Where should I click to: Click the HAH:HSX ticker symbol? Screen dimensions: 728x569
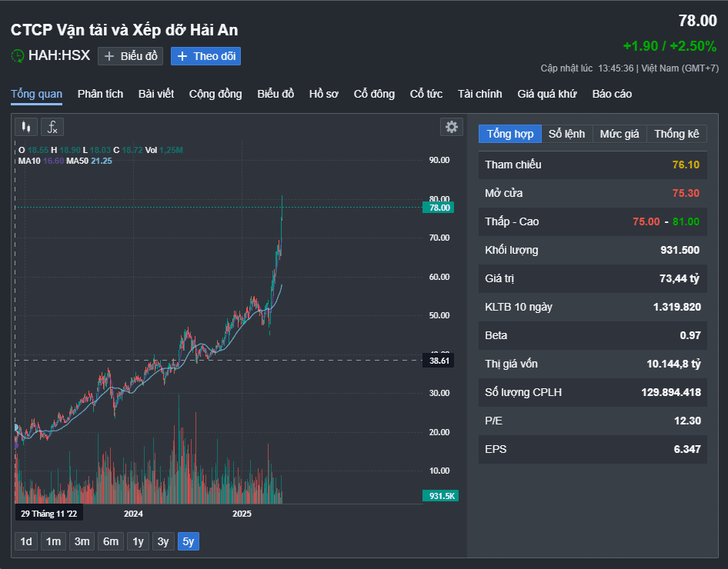click(x=59, y=55)
